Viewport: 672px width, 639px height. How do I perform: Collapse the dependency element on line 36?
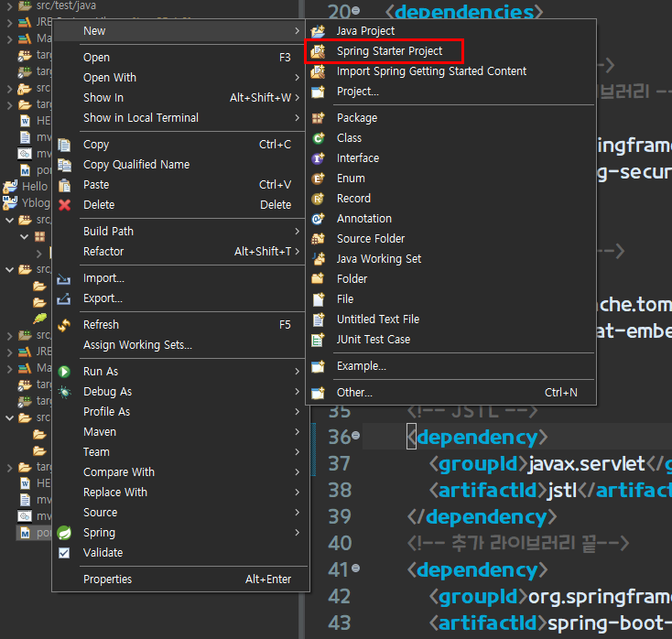click(x=356, y=436)
